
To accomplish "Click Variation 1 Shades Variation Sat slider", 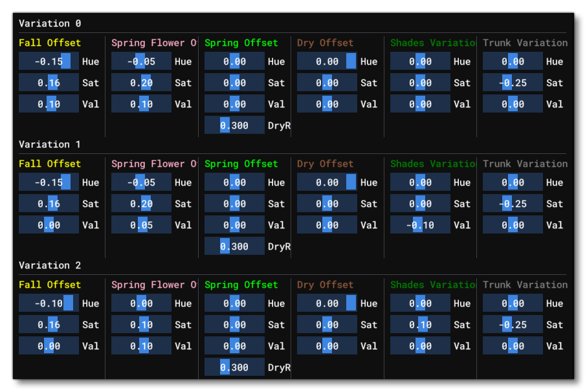I will click(420, 203).
